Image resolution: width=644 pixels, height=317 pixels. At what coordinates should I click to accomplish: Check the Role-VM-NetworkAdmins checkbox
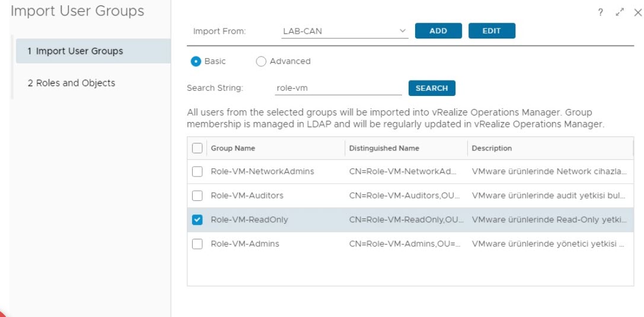point(197,172)
